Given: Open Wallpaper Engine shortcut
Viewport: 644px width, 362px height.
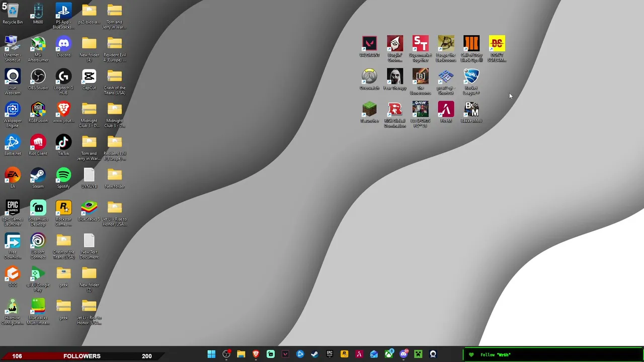Looking at the screenshot, I should [13, 115].
